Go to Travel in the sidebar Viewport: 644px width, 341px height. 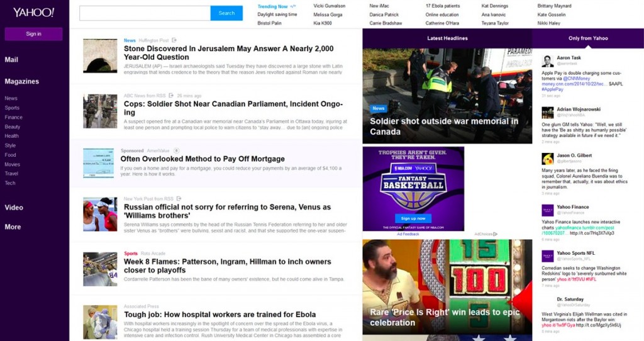tap(11, 174)
